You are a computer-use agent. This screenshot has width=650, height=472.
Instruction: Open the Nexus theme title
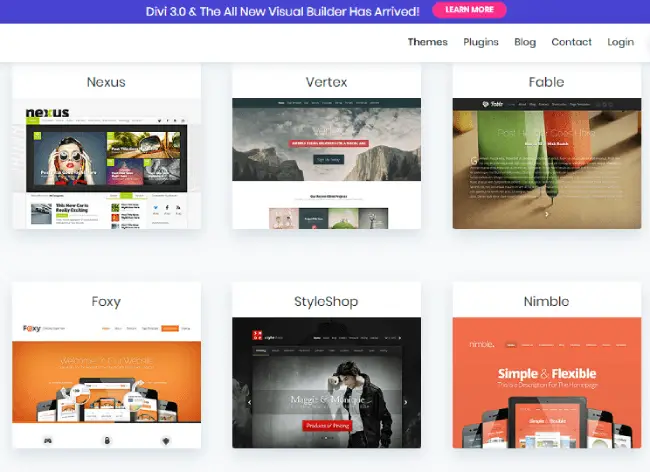[106, 82]
